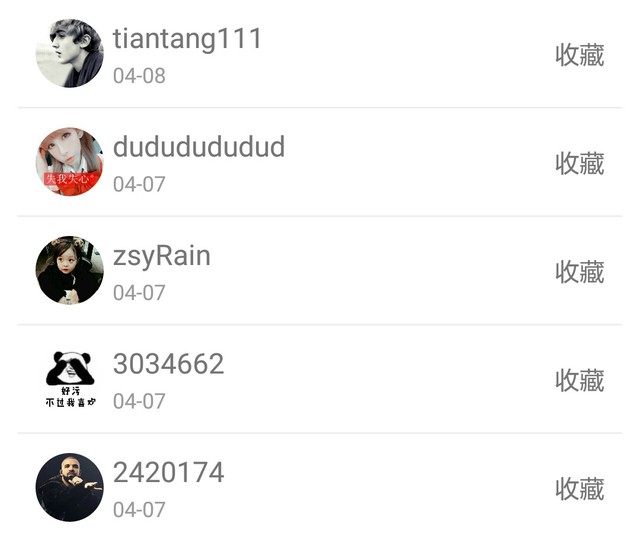This screenshot has width=640, height=539.
Task: Open avatar of user 2420174
Action: coord(69,487)
